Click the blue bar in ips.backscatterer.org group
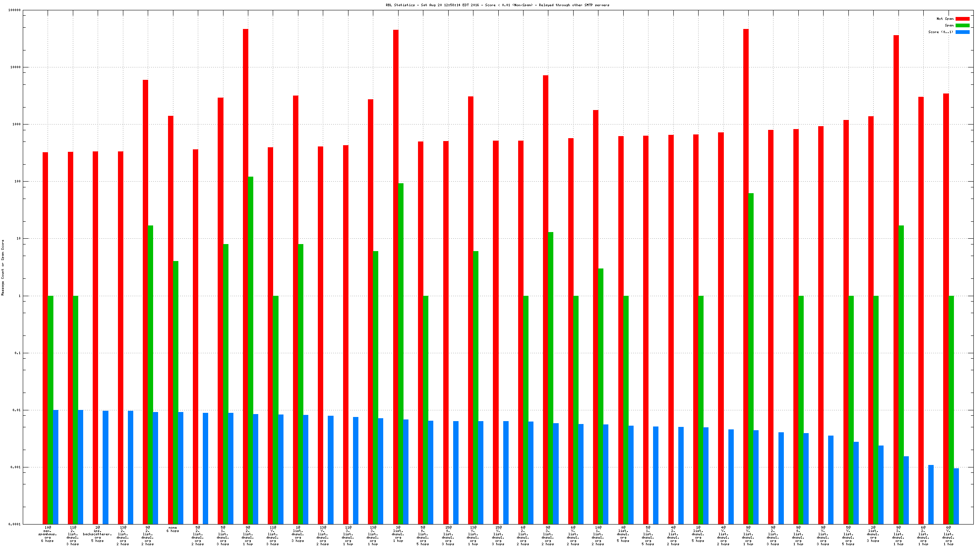The height and width of the screenshot is (551, 980). click(106, 467)
